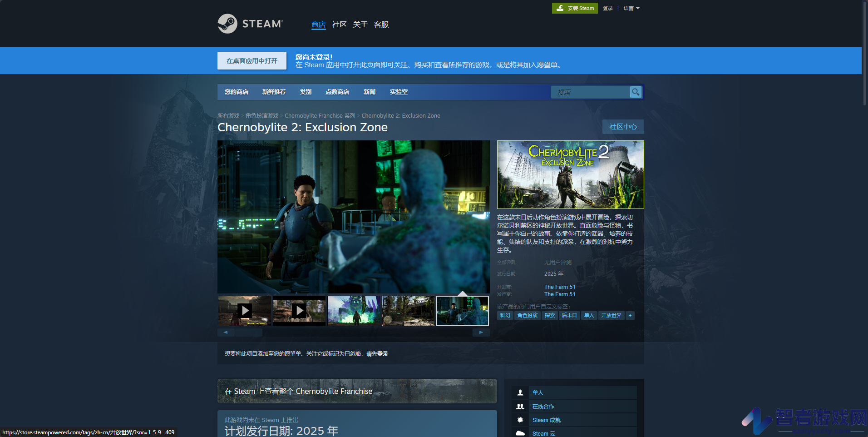Image resolution: width=868 pixels, height=437 pixels.
Task: Open the 点数商店 tab
Action: [337, 92]
